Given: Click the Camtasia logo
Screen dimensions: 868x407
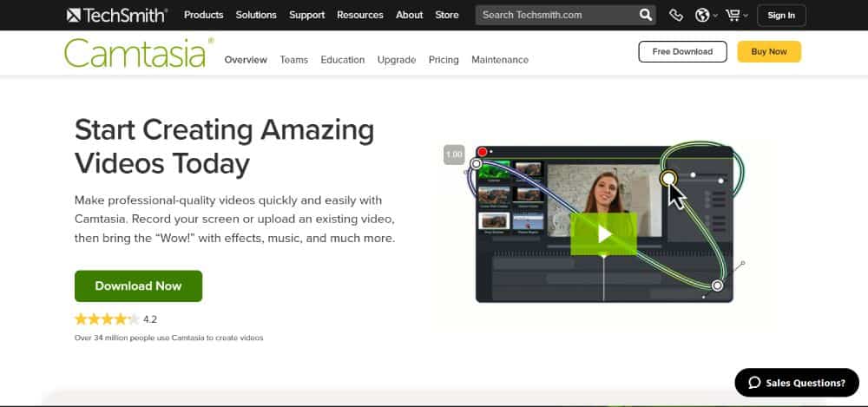Looking at the screenshot, I should coord(138,53).
